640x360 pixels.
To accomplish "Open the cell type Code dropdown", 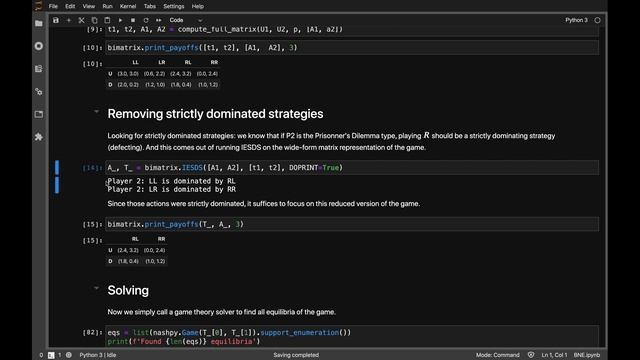I will coord(186,20).
